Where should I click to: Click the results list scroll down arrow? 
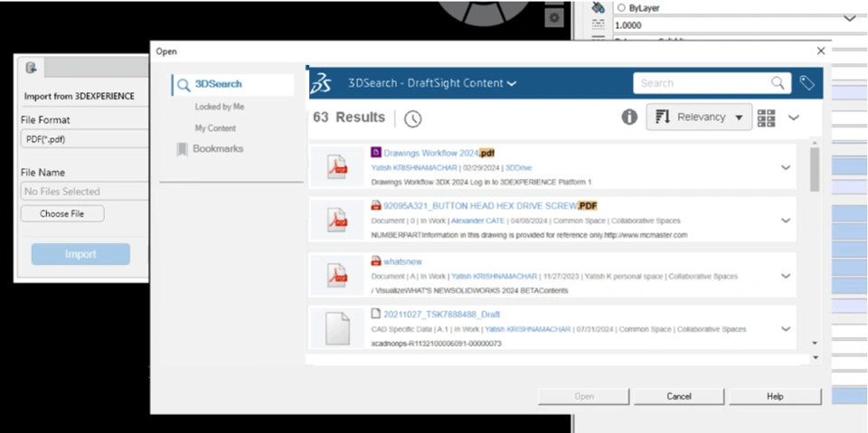pos(815,344)
